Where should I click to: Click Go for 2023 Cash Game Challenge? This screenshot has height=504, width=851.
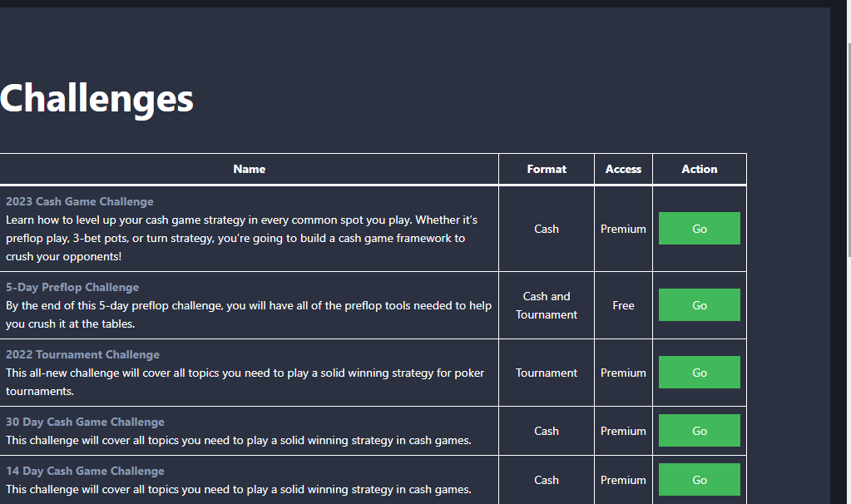[x=699, y=229]
